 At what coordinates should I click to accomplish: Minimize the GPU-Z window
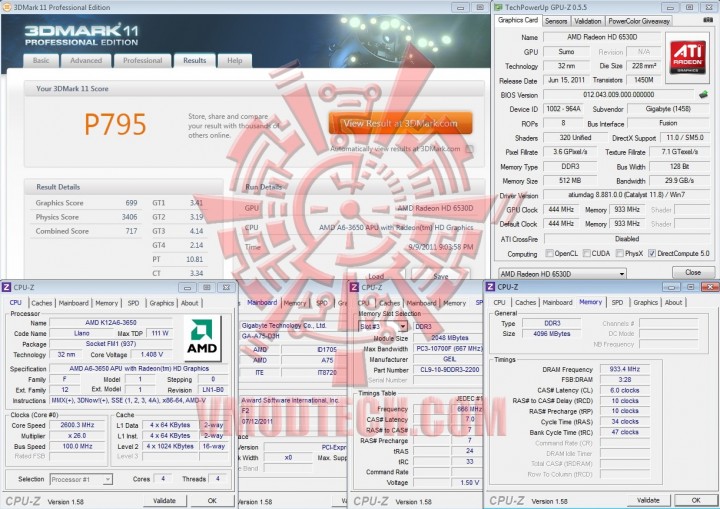click(670, 7)
